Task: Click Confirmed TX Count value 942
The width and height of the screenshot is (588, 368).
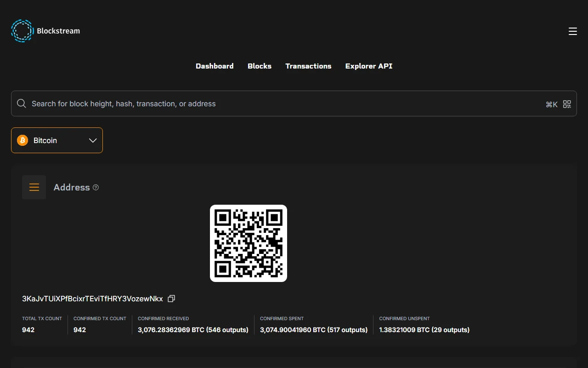Action: [x=79, y=330]
